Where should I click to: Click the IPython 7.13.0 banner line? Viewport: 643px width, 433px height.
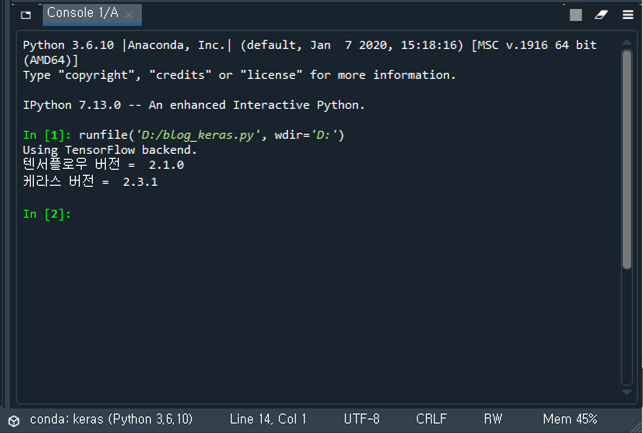point(194,105)
